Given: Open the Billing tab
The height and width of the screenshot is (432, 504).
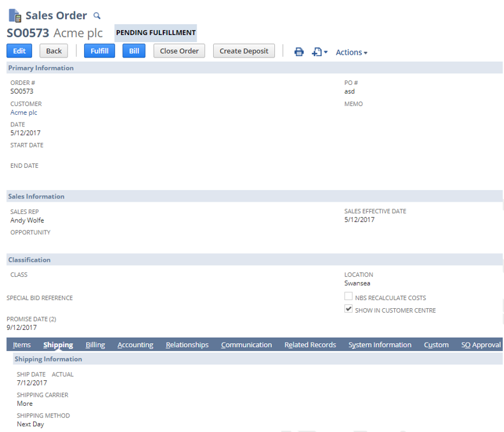Looking at the screenshot, I should point(95,345).
